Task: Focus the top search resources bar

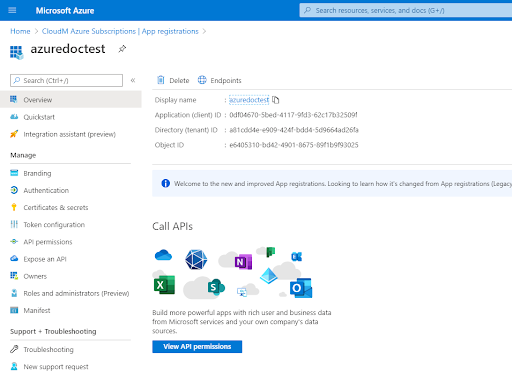Action: tap(406, 10)
